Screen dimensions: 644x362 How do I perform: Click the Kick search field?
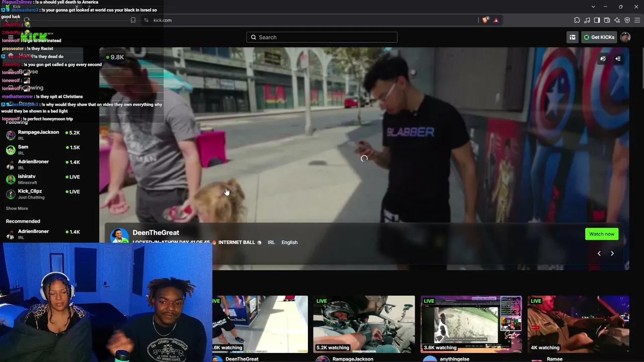click(x=322, y=37)
